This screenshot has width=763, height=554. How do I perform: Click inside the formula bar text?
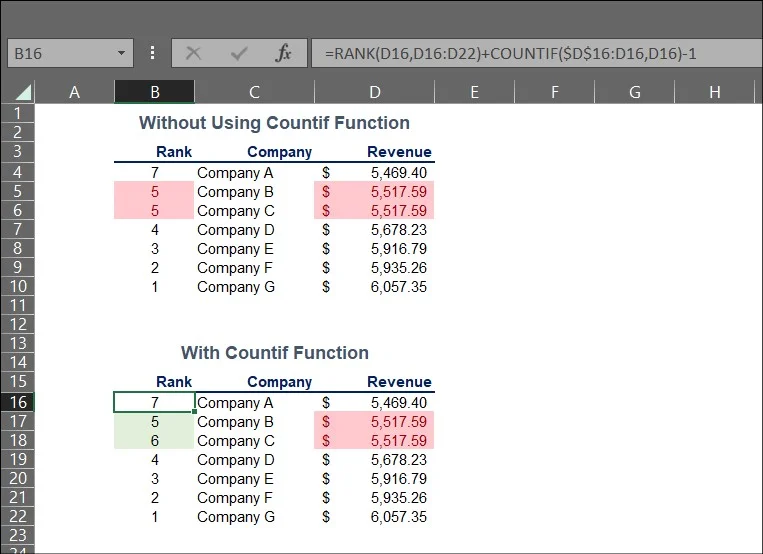point(530,53)
